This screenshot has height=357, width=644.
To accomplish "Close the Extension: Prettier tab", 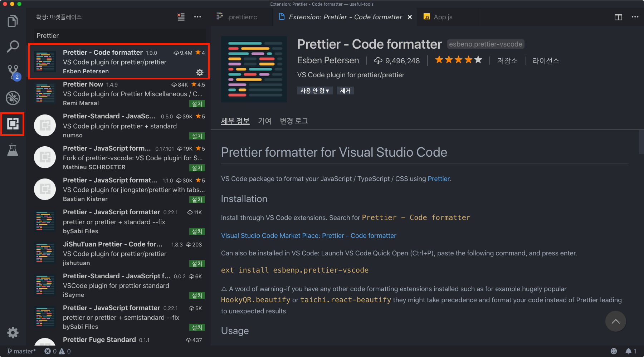I will pos(410,17).
